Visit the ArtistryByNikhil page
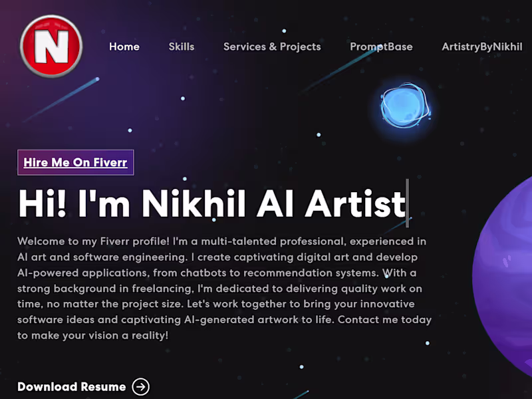 point(481,47)
